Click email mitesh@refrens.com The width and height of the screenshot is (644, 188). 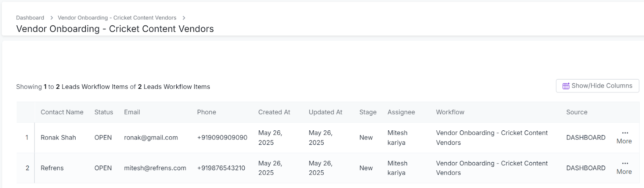[155, 168]
